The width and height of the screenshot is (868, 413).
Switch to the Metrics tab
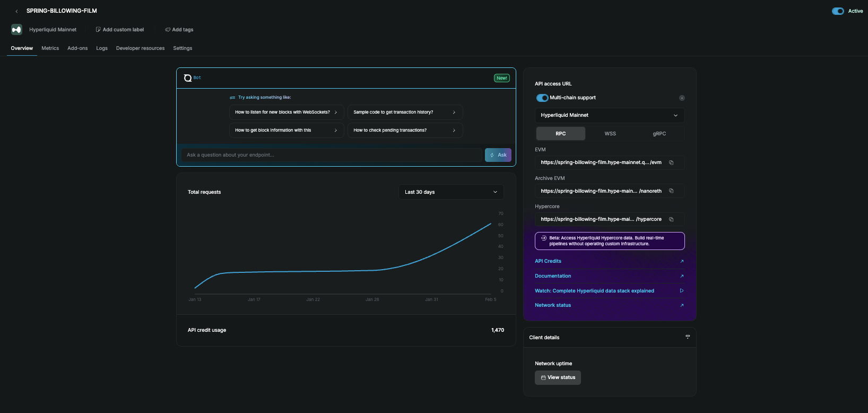pos(50,48)
